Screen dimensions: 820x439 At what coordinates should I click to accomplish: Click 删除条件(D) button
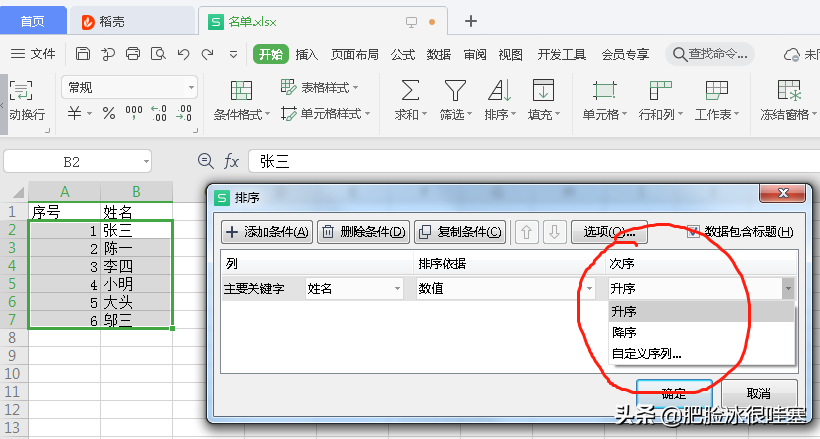363,232
